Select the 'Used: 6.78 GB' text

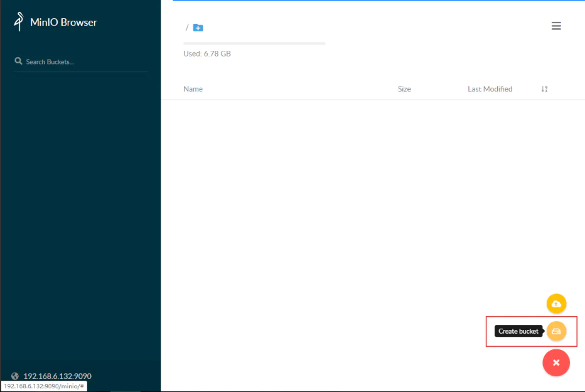[x=207, y=54]
